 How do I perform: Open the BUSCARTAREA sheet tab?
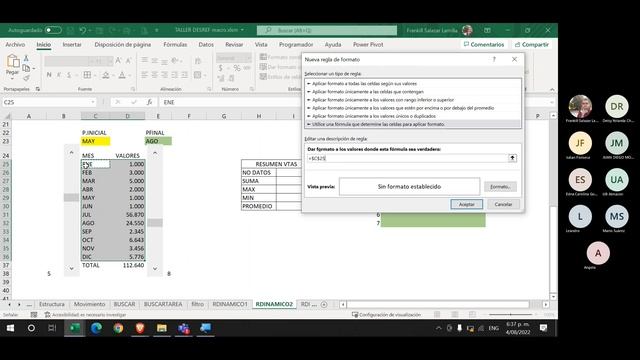coord(163,304)
